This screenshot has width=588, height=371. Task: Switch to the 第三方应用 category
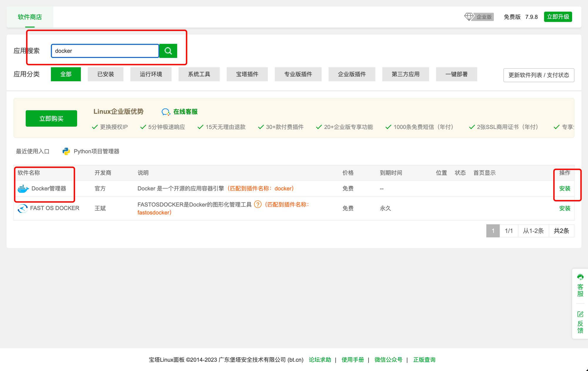[x=406, y=74]
